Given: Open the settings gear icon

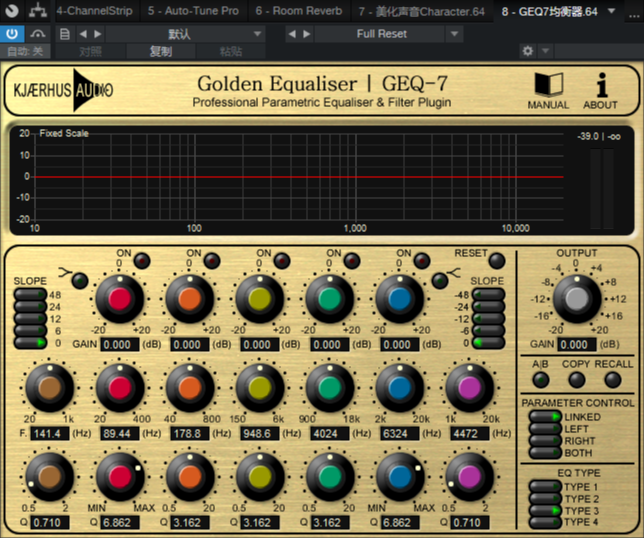Looking at the screenshot, I should (x=528, y=51).
